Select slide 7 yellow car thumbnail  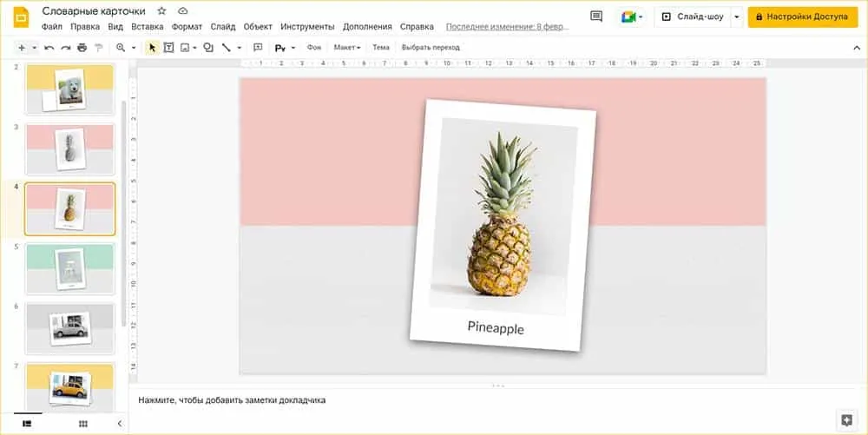[x=69, y=387]
